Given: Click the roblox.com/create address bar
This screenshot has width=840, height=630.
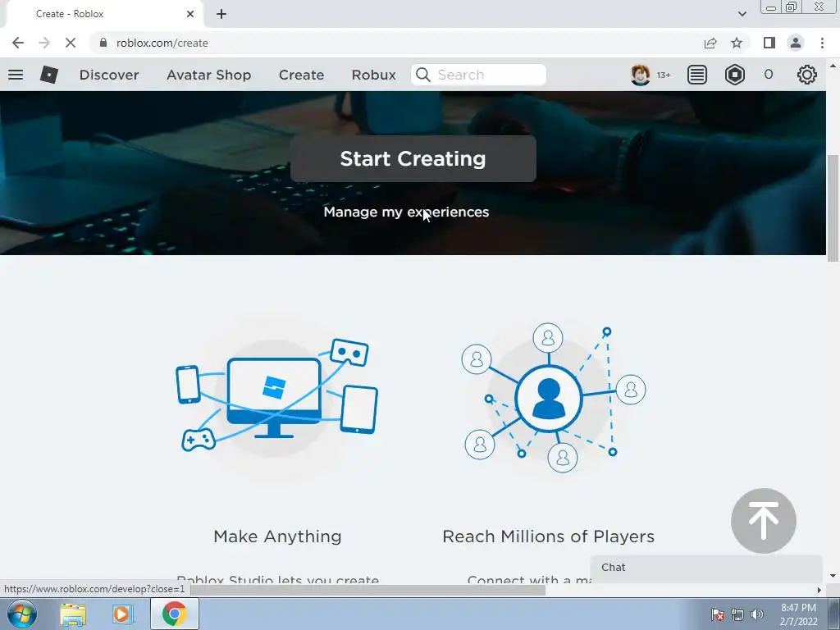Looking at the screenshot, I should 396,43.
